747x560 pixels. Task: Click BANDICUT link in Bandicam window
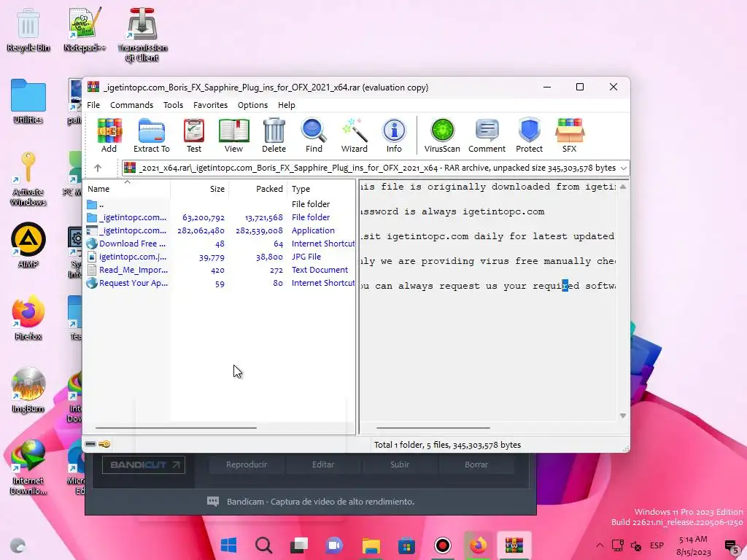144,464
